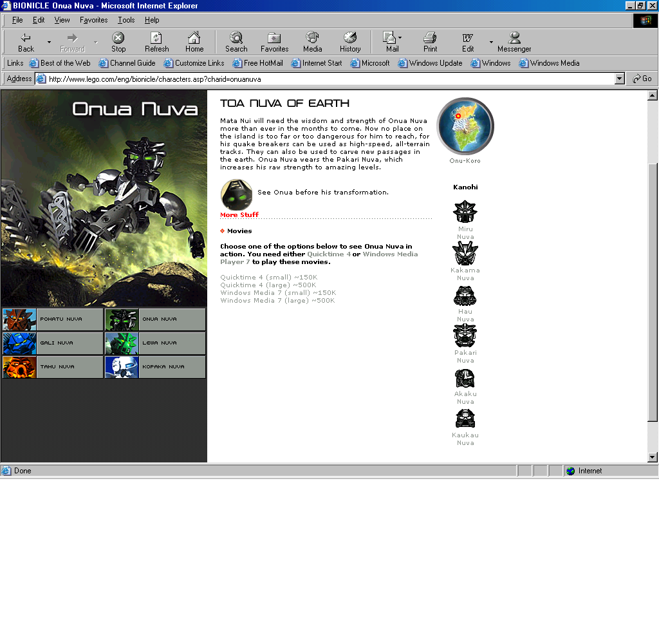
Task: Select Tahu Nuva character button
Action: [53, 367]
